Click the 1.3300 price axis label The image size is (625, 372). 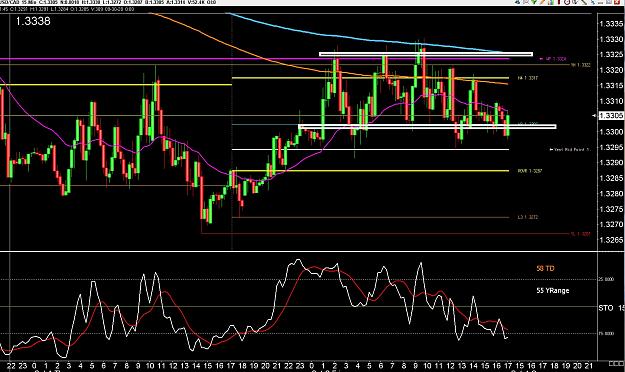click(611, 132)
